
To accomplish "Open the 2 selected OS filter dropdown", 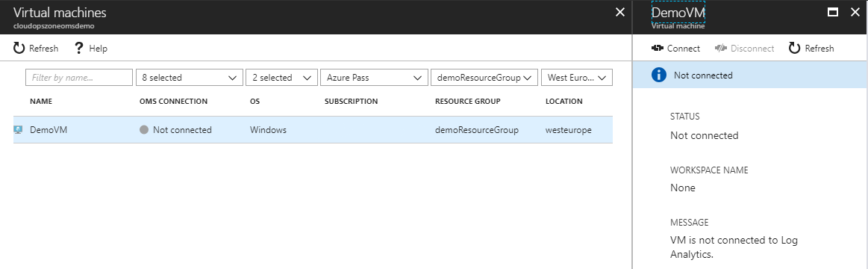I will click(282, 78).
